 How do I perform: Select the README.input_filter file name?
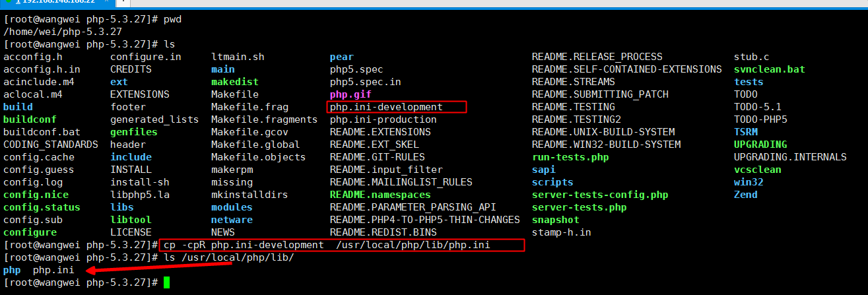click(386, 170)
